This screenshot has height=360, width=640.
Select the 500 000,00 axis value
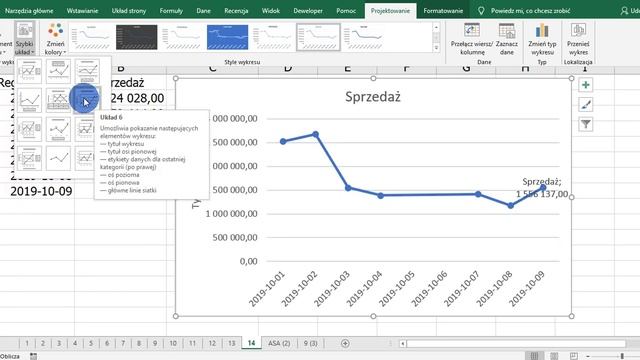pyautogui.click(x=235, y=238)
